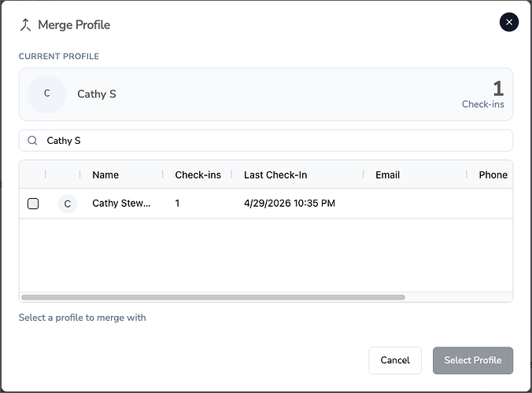
Task: Sort by the Check-ins column header
Action: point(198,174)
